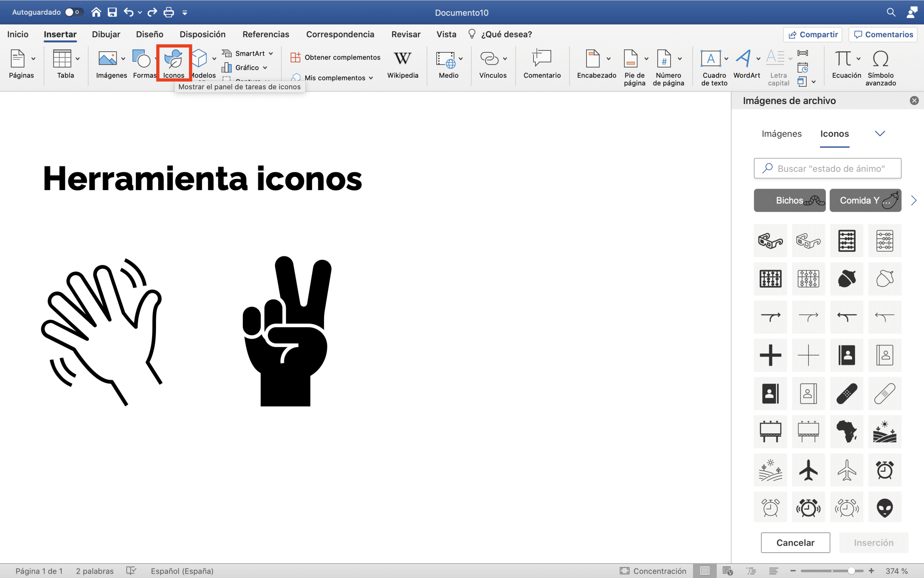Redo with the forward arrow icon
Viewport: 924px width, 578px height.
tap(152, 12)
